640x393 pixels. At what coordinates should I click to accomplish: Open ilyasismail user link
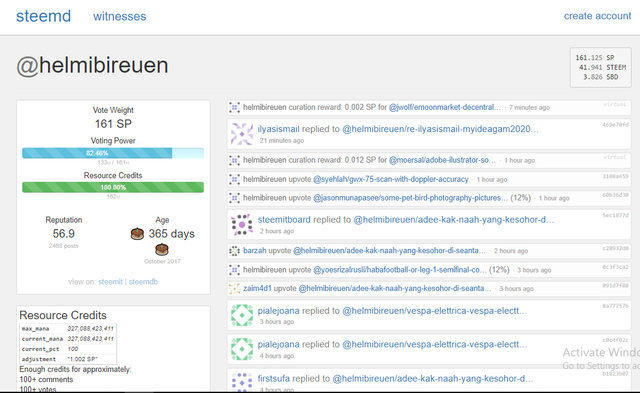coord(278,129)
